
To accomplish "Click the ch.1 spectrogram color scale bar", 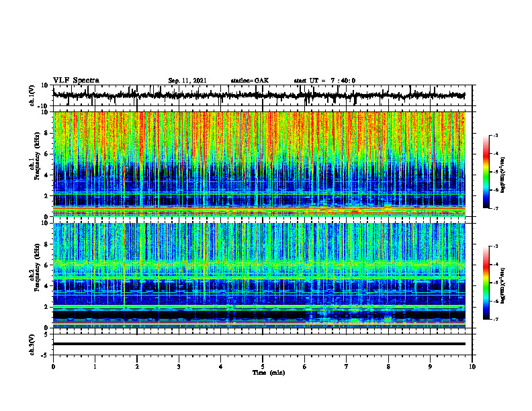I will [486, 171].
